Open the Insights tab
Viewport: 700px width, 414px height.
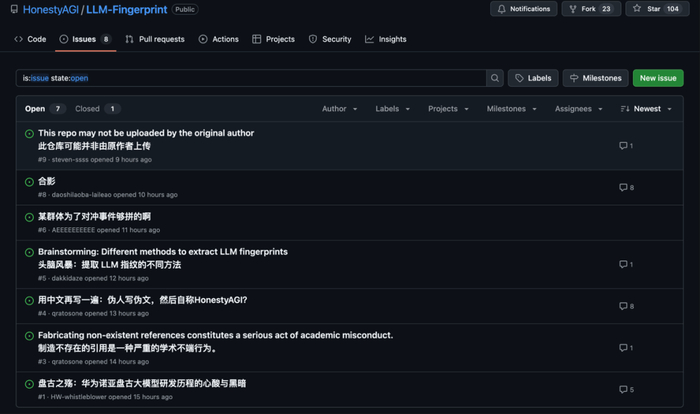pos(386,39)
